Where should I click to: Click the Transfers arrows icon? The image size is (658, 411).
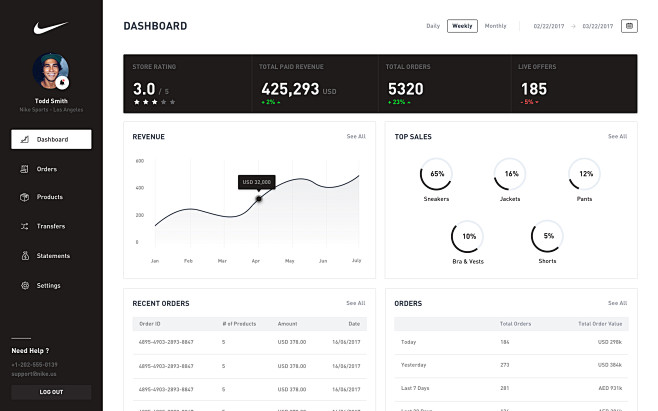(x=24, y=227)
